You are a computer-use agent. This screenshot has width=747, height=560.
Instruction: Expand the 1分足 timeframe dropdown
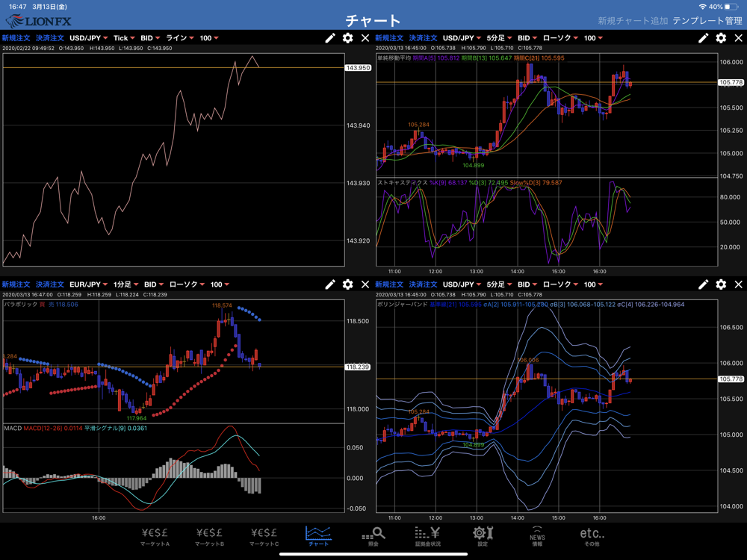[125, 284]
